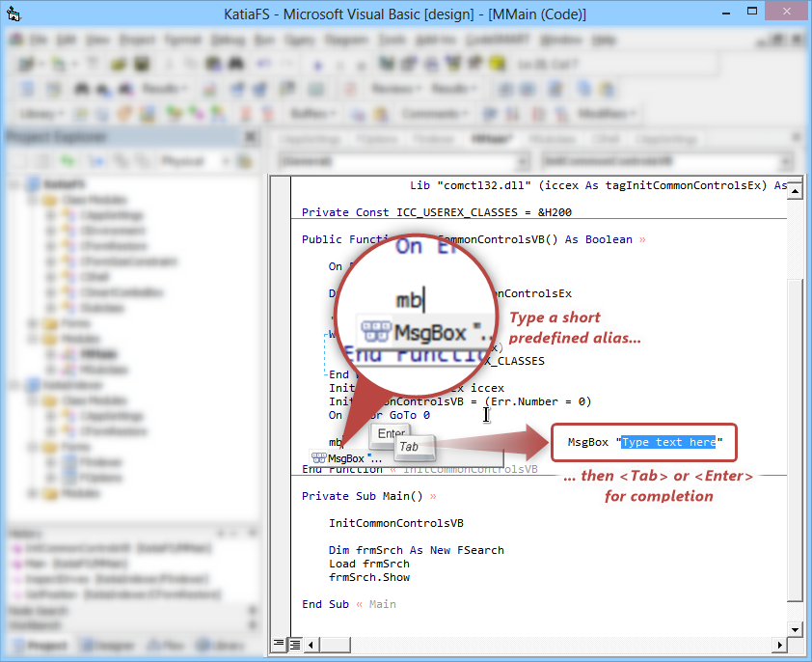Collapse the KatiaFS project node
The image size is (812, 662).
click(14, 184)
